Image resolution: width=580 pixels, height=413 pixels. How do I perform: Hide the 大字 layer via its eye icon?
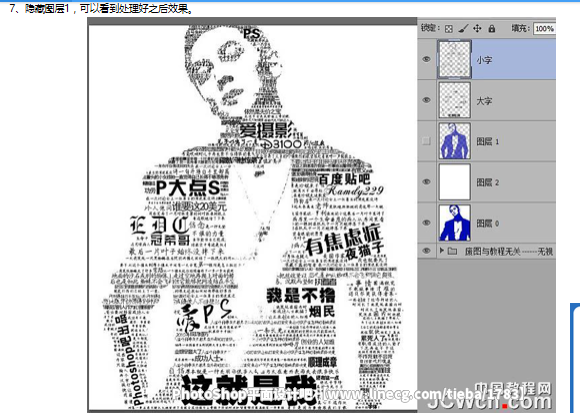pyautogui.click(x=426, y=100)
